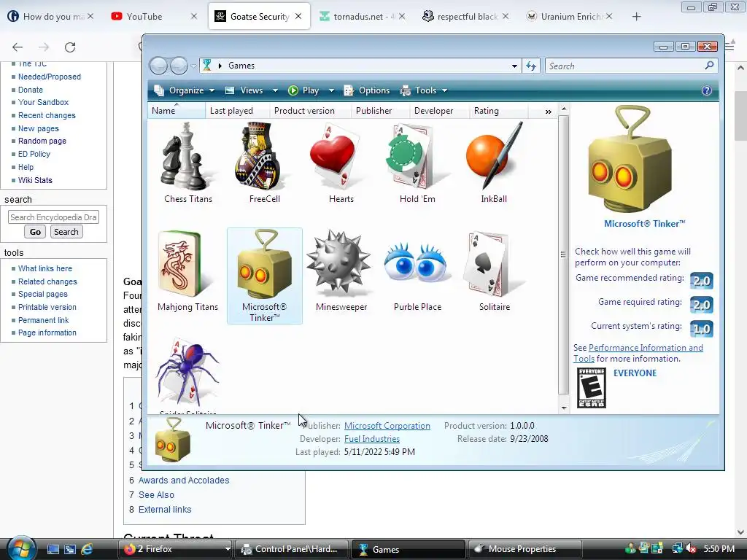
Task: Open the recent pages dropdown arrow
Action: coord(193,66)
